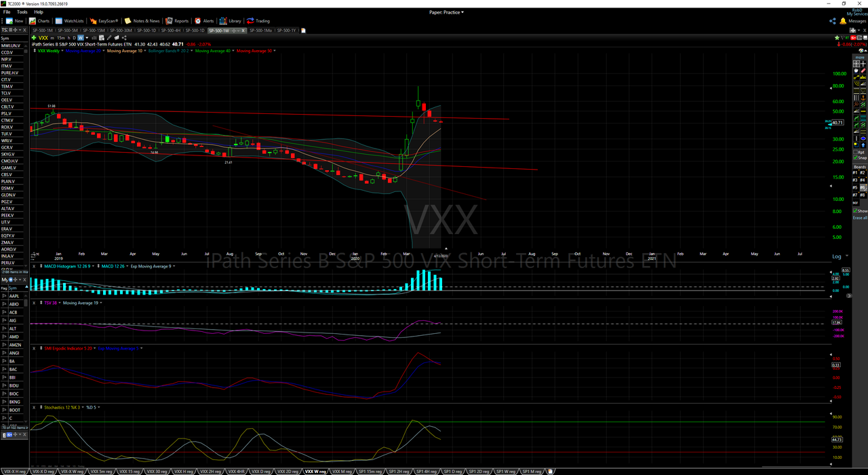
Task: Click flag icon for AAPL row
Action: (3, 296)
